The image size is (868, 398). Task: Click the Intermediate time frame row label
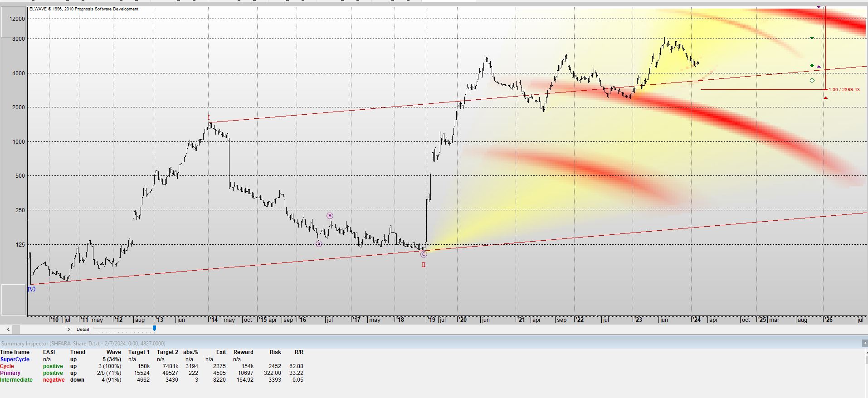pos(16,380)
